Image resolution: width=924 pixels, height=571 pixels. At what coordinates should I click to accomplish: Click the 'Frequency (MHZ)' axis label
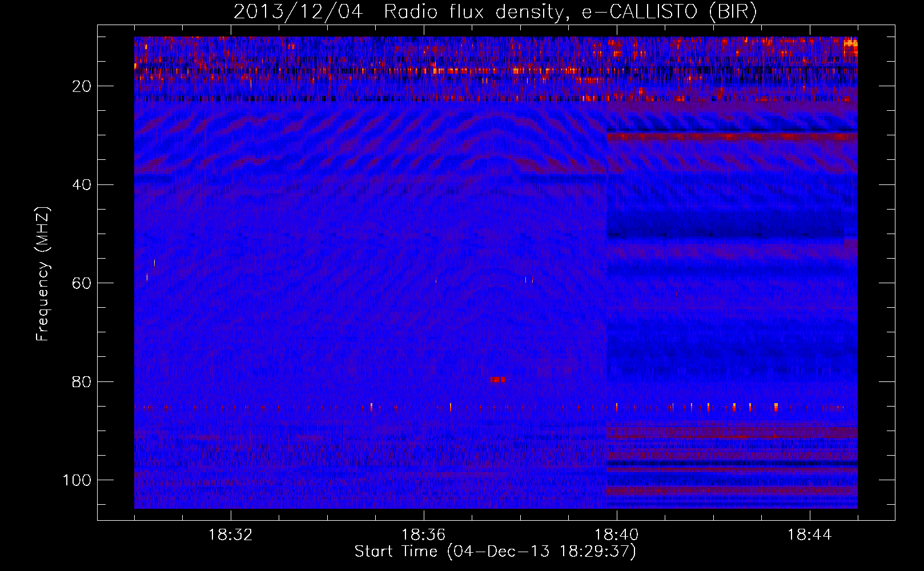tap(43, 274)
